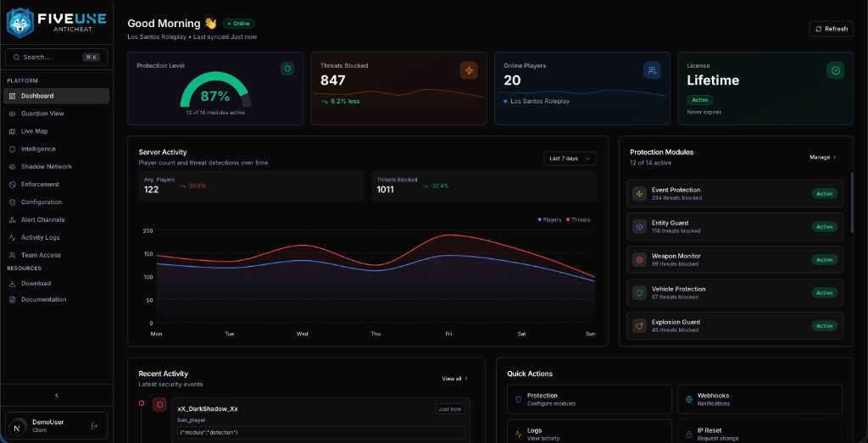Open View all recent activity
Viewport: 868px width, 443px height.
[454, 379]
